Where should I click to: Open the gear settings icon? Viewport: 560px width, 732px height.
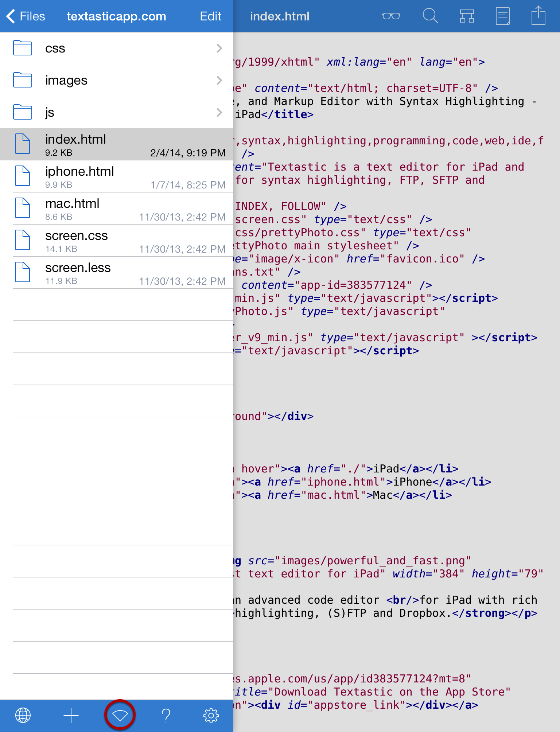211,716
